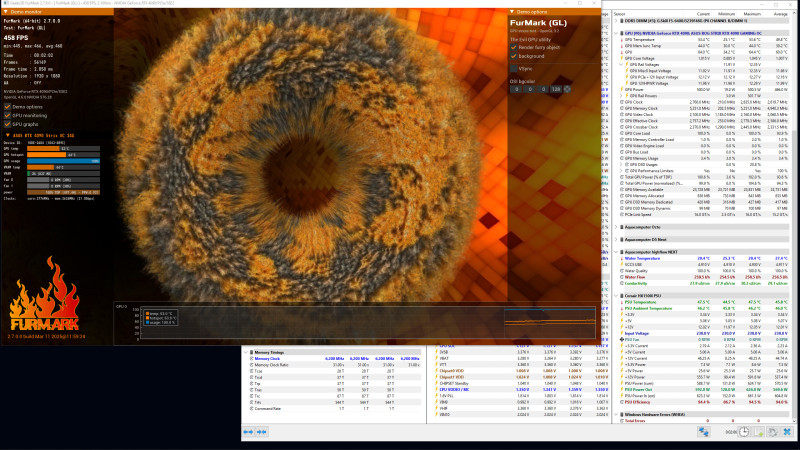This screenshot has height=450, width=800.
Task: Click lightning icon beside VBAT row
Action: click(x=436, y=359)
